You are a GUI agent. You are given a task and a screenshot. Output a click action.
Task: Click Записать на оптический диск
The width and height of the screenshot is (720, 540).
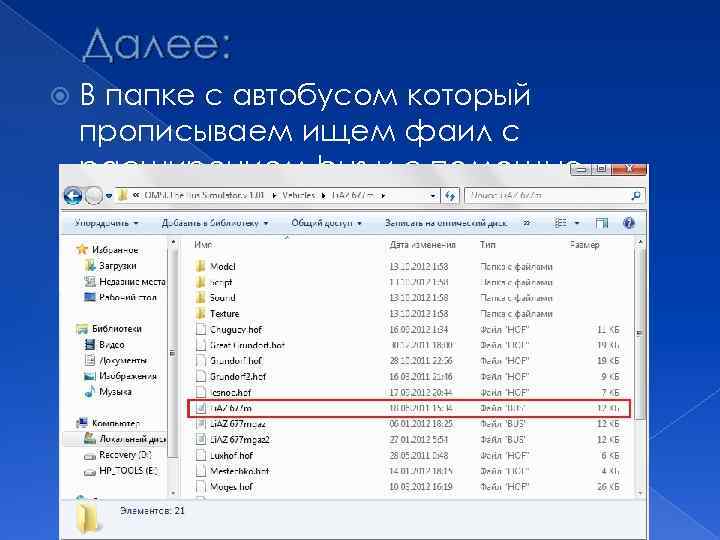(445, 223)
